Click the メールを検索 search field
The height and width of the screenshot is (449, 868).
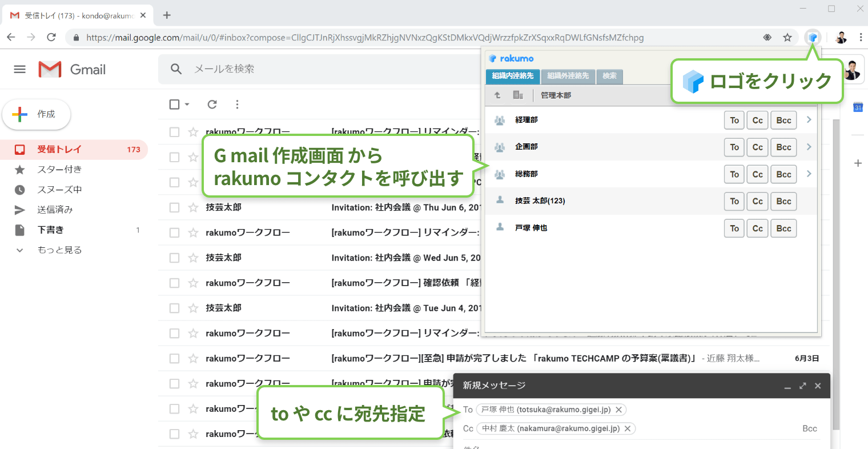pyautogui.click(x=320, y=69)
